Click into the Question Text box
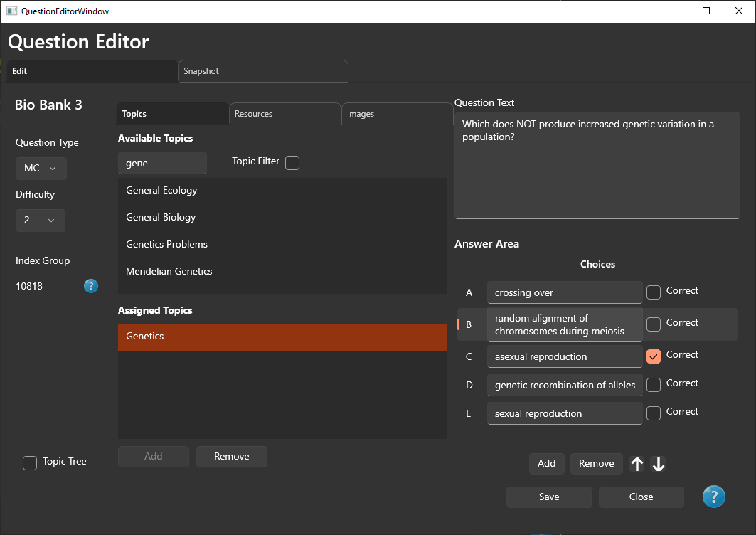The image size is (756, 535). [x=597, y=166]
